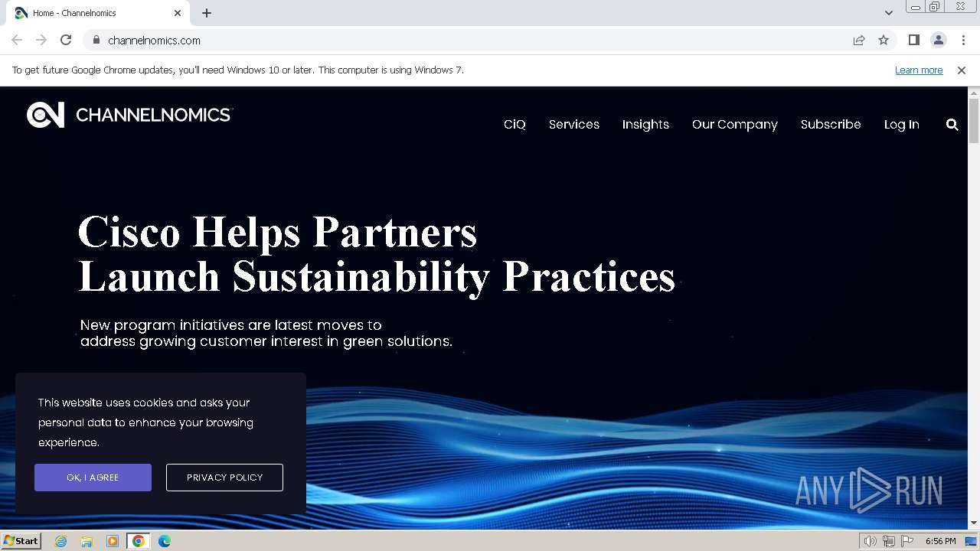Click the page scrollbar thumb
The height and width of the screenshot is (551, 980).
click(x=974, y=120)
